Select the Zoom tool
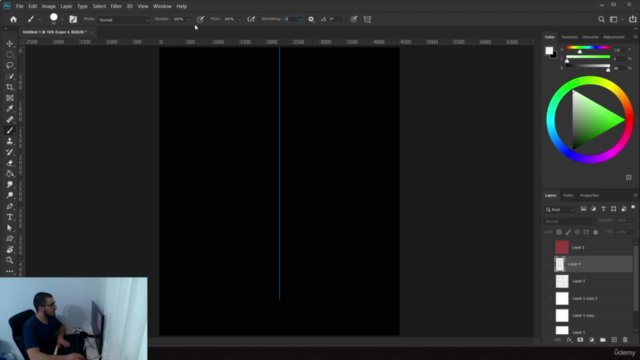This screenshot has width=640, height=360. point(10,260)
